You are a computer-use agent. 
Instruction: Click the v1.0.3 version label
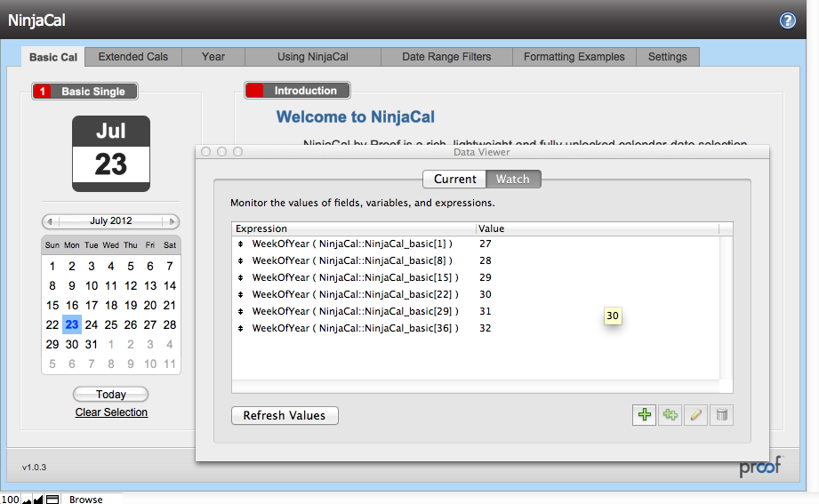[x=34, y=468]
